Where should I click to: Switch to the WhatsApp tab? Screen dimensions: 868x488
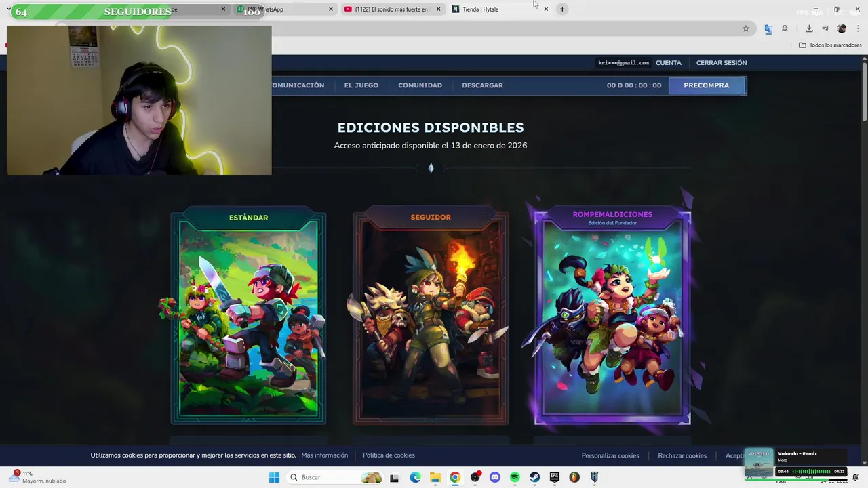click(x=285, y=9)
